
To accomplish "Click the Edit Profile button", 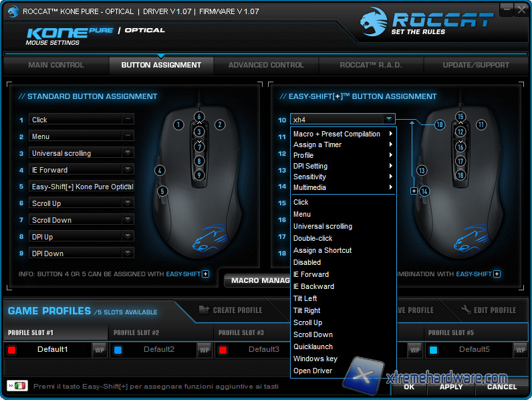I will 489,310.
